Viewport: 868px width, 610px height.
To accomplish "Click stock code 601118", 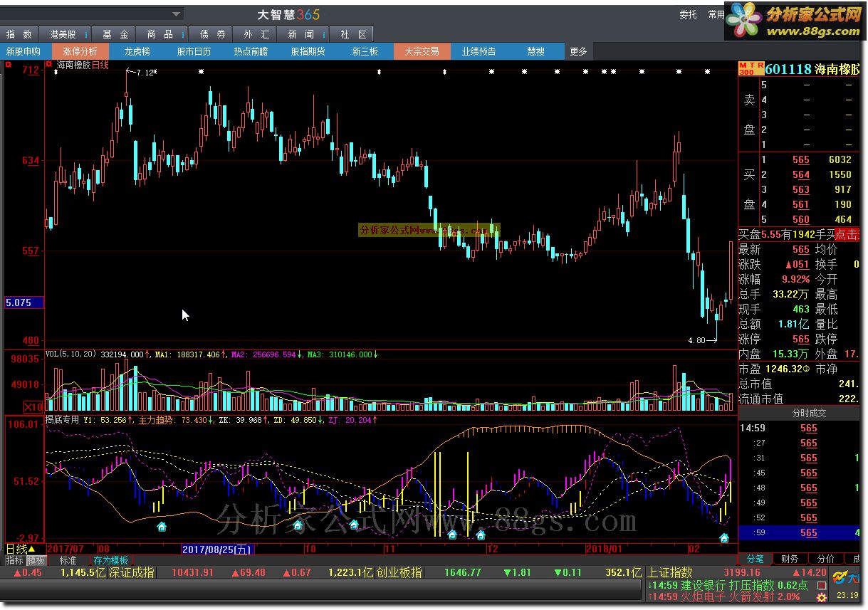I will [x=788, y=69].
